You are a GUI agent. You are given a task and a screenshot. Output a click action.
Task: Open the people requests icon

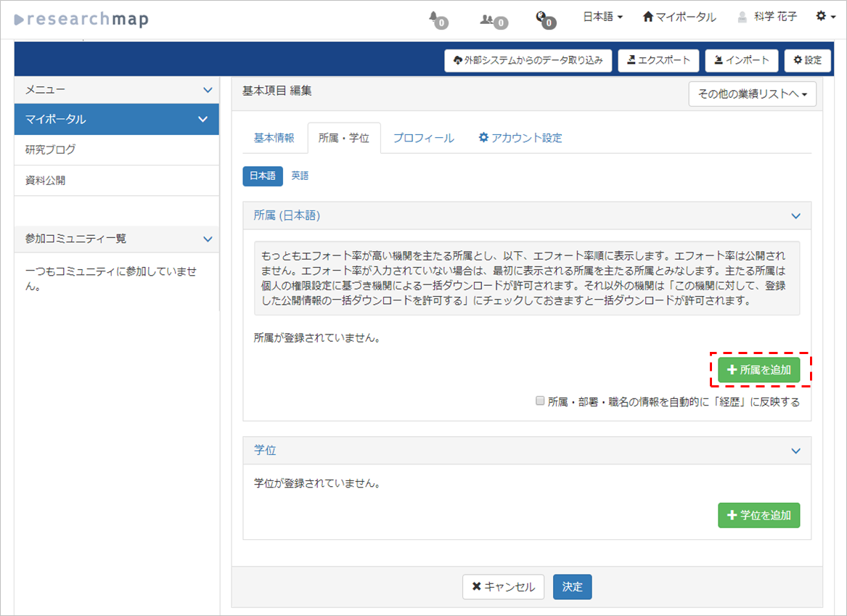(494, 20)
